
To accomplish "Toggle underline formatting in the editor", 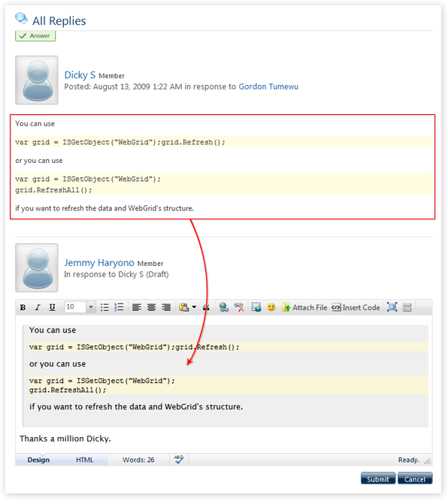I will click(x=52, y=307).
